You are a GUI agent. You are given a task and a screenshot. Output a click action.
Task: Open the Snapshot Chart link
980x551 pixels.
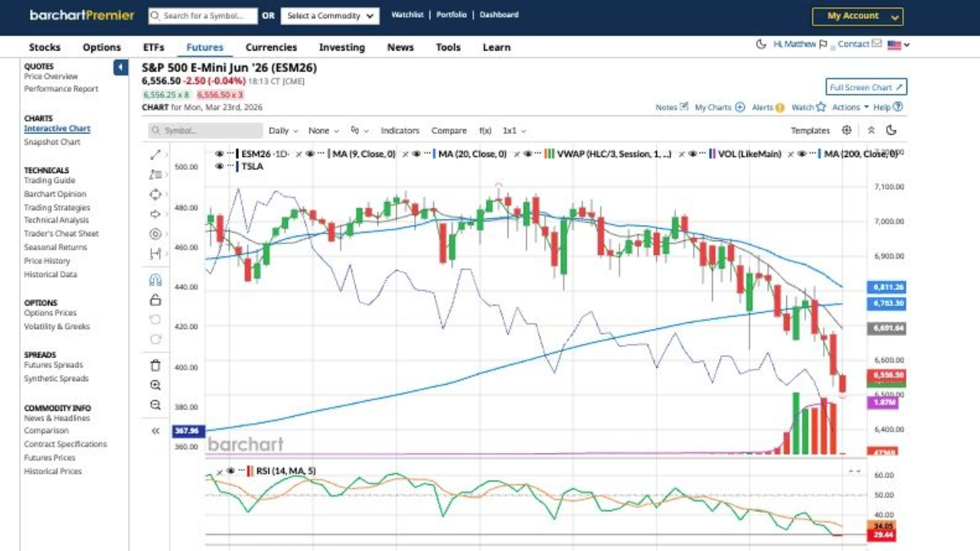[52, 142]
